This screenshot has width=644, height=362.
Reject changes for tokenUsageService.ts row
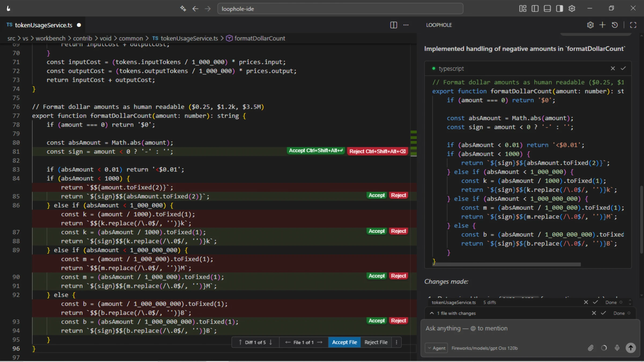coord(586,302)
